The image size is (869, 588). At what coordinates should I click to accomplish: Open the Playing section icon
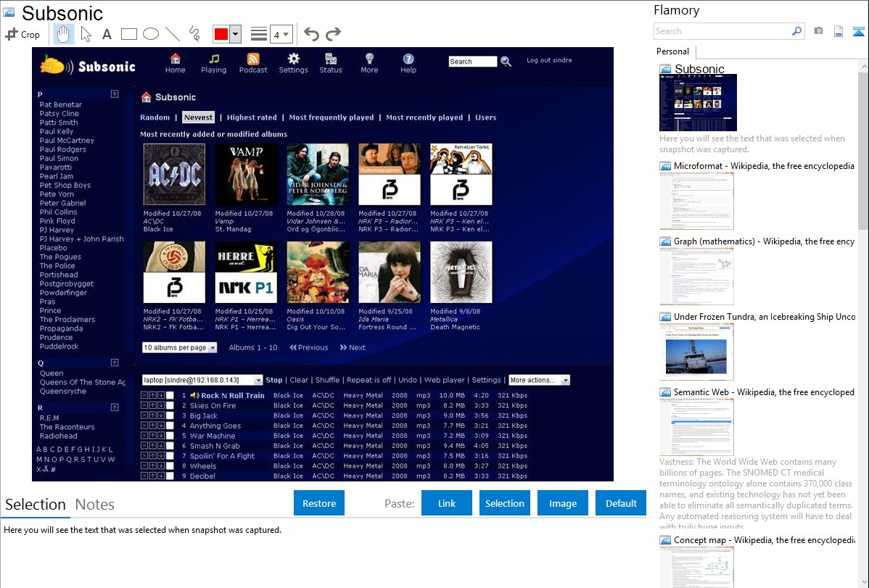pos(213,63)
